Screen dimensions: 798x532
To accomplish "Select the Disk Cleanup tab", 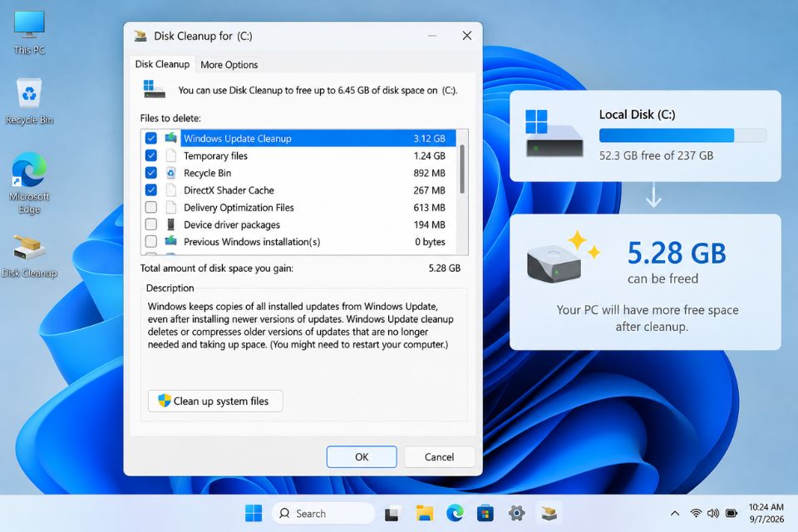I will (162, 64).
